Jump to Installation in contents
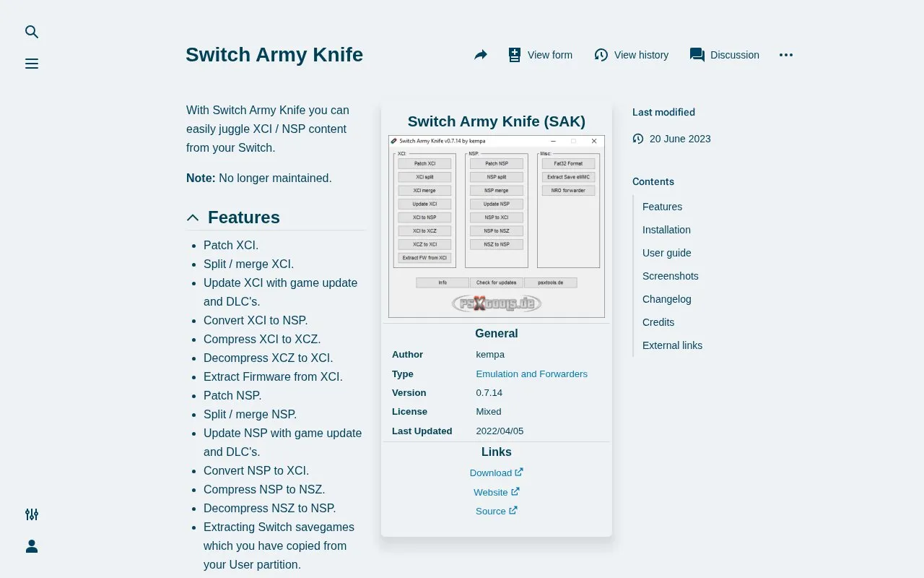This screenshot has width=924, height=578. [x=666, y=230]
